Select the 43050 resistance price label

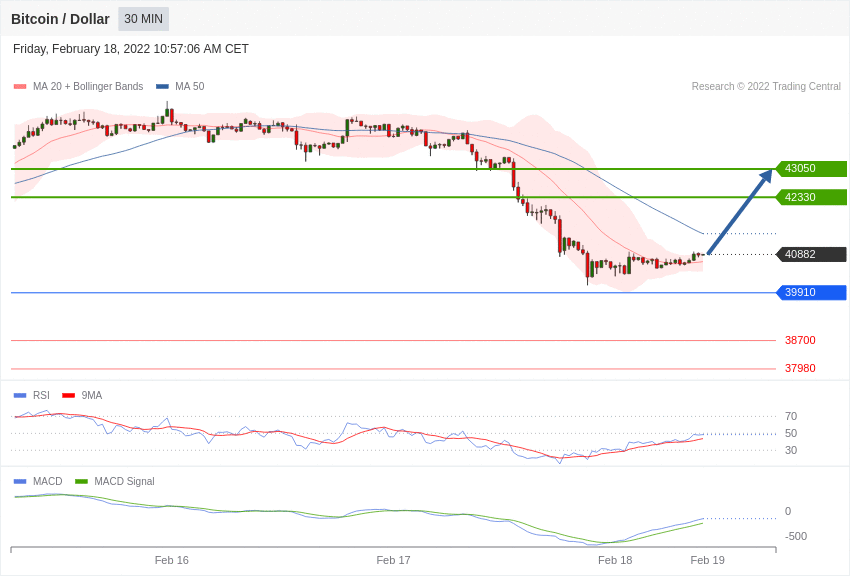tap(812, 169)
